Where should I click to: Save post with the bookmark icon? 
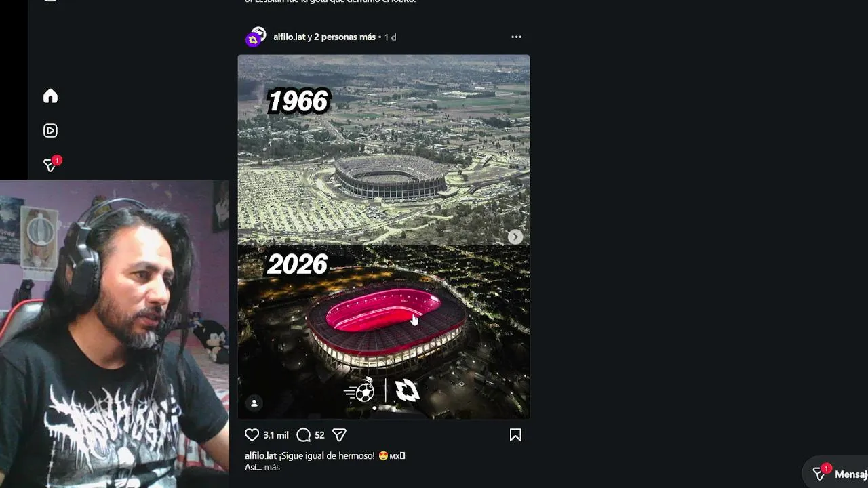point(515,435)
